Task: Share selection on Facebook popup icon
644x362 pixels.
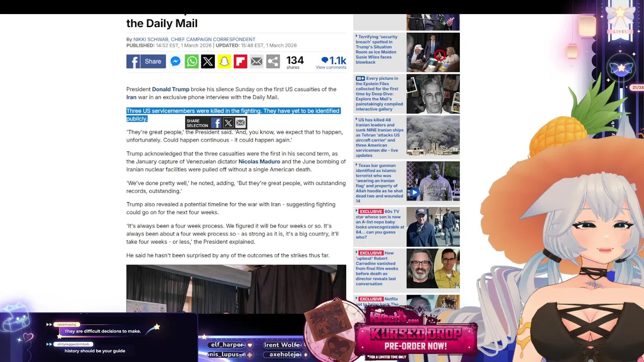Action: tap(216, 123)
